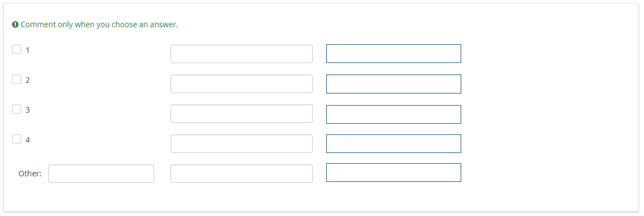644x216 pixels.
Task: Select the checkbox for option 4
Action: coord(17,139)
